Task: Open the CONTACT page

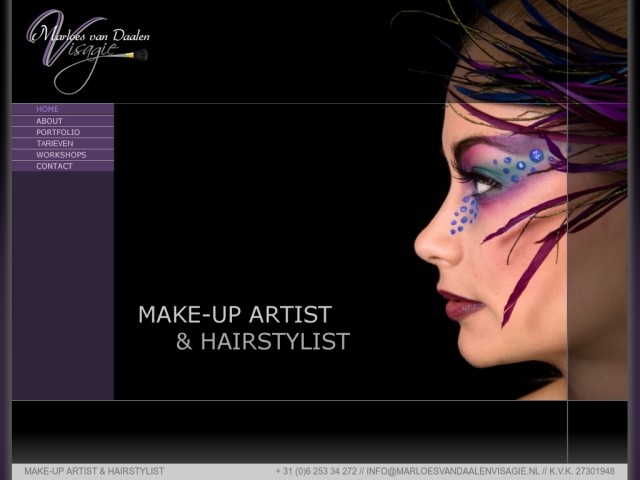Action: [x=54, y=166]
